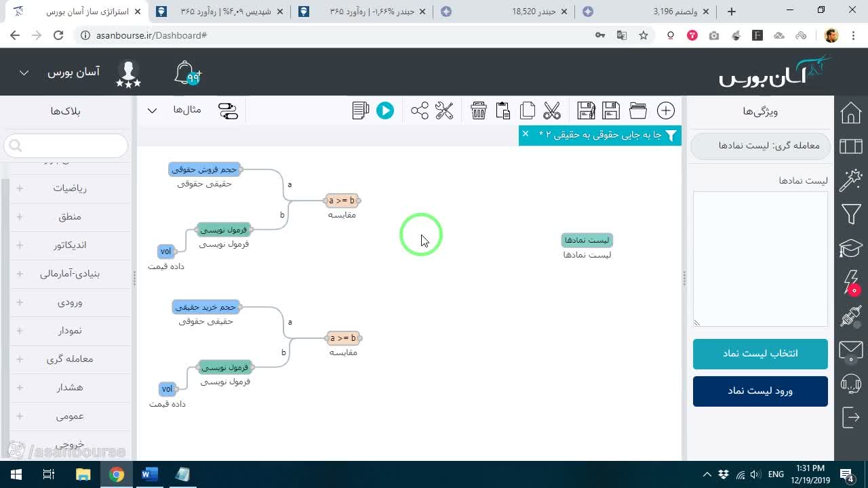Open the share icon in toolbar
Screen dimensions: 868x488
pos(420,110)
